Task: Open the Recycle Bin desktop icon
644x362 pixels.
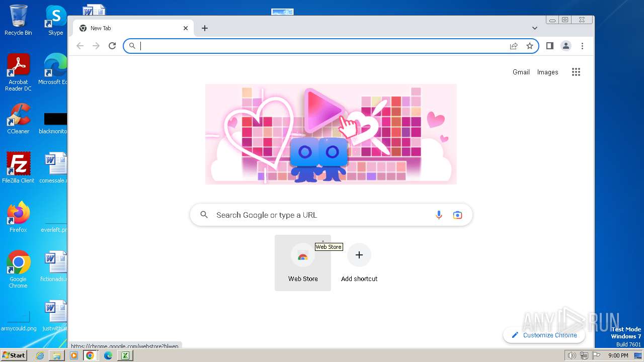Action: pyautogui.click(x=18, y=20)
